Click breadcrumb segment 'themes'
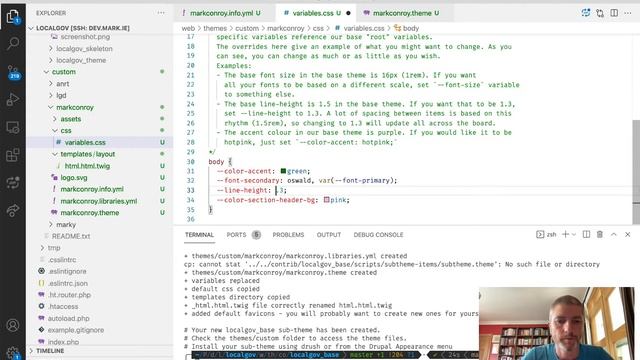Image resolution: width=640 pixels, height=360 pixels. [215, 28]
